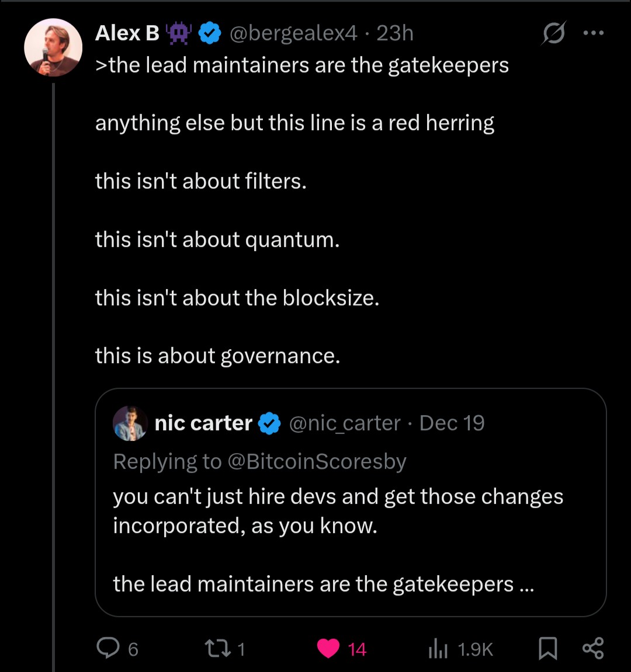
Task: Open the three-dot more options menu
Action: tap(594, 33)
